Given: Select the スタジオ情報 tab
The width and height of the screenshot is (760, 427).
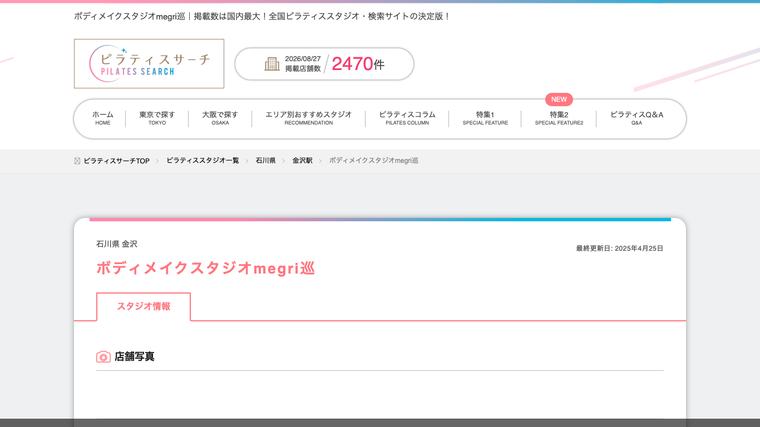Looking at the screenshot, I should pyautogui.click(x=143, y=306).
